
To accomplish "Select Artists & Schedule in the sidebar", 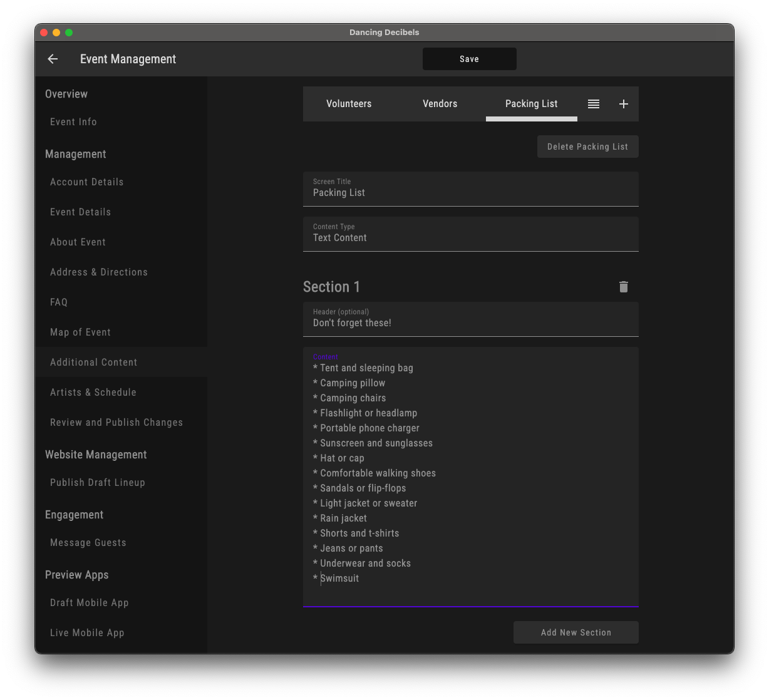I will point(93,392).
